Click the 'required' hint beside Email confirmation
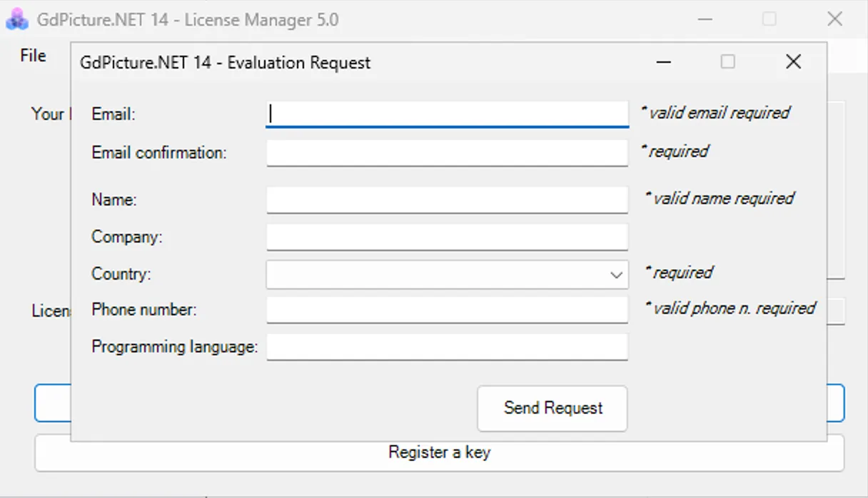868x498 pixels. [675, 151]
